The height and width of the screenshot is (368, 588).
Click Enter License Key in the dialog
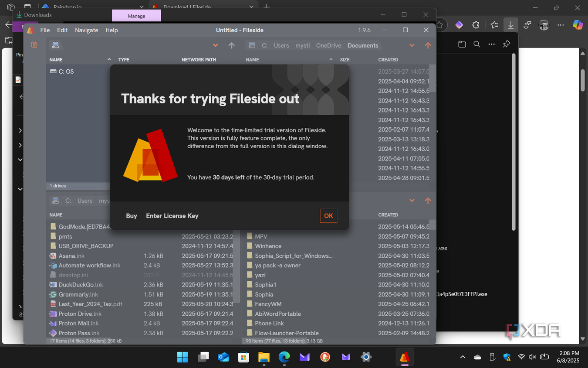[172, 216]
